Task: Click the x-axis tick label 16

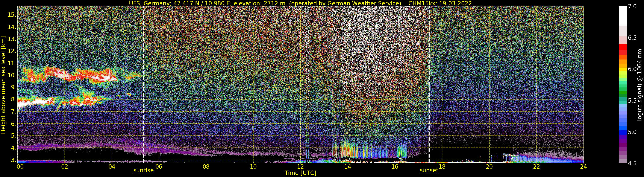Action: point(395,167)
